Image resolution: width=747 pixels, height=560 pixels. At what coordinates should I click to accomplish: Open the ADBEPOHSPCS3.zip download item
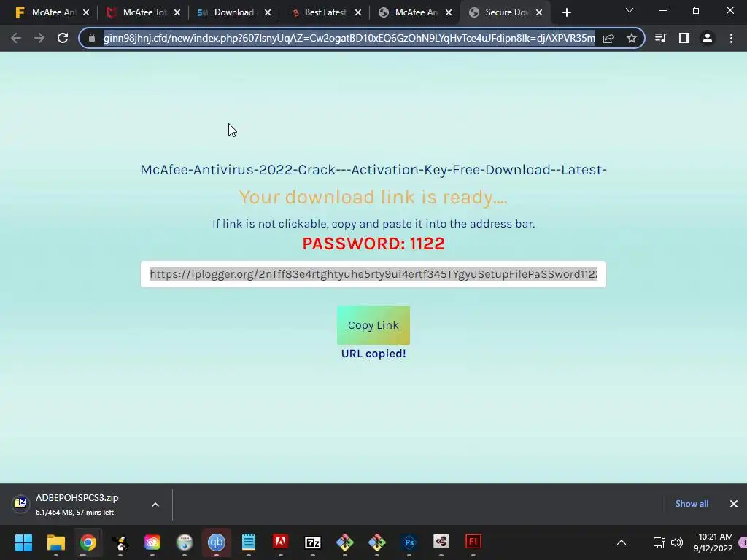click(x=76, y=505)
